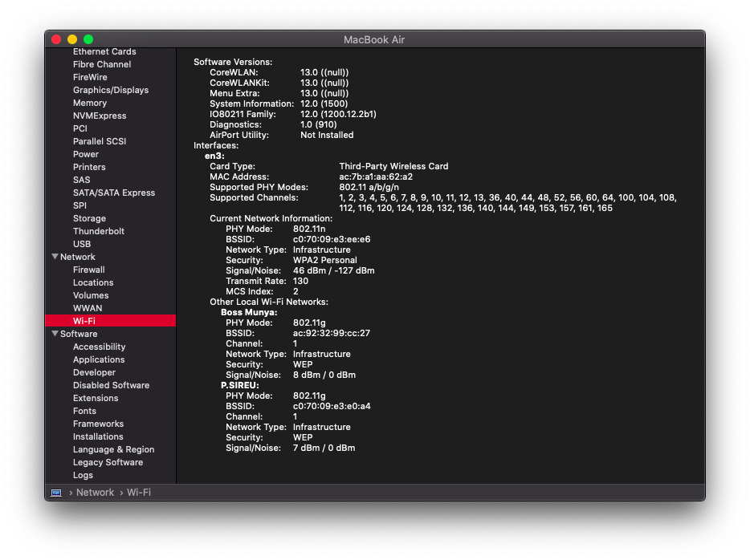Click the BSSID value c0:70:09:e3:ee:e6
Viewport: 750px width, 560px height.
[x=332, y=239]
